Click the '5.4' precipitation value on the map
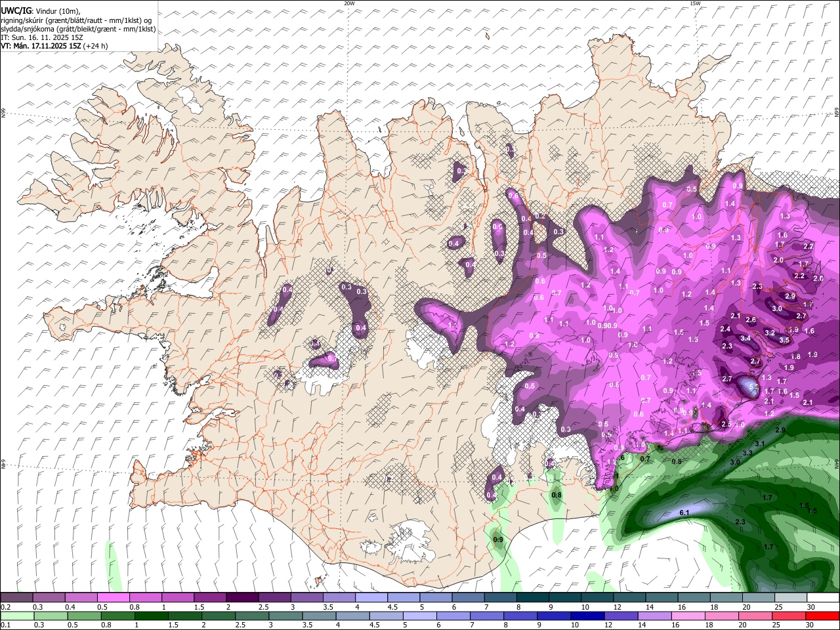Image resolution: width=840 pixels, height=630 pixels. [x=754, y=387]
